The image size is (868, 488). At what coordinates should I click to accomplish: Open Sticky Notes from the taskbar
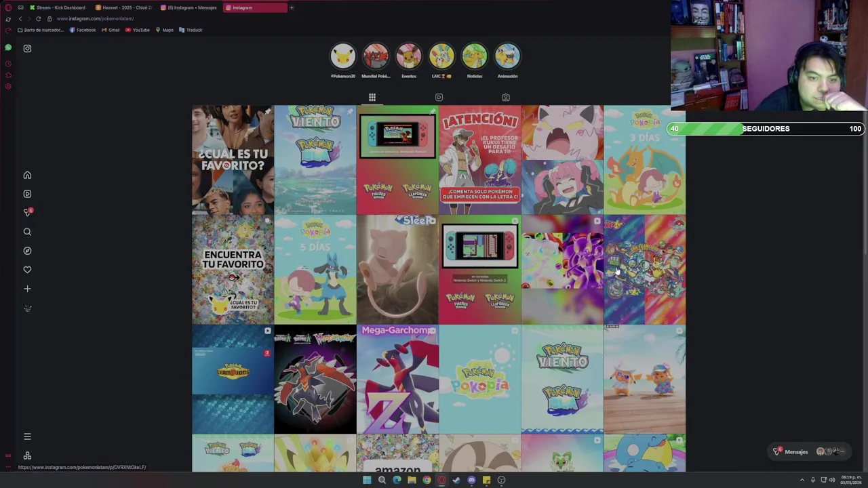tap(486, 480)
